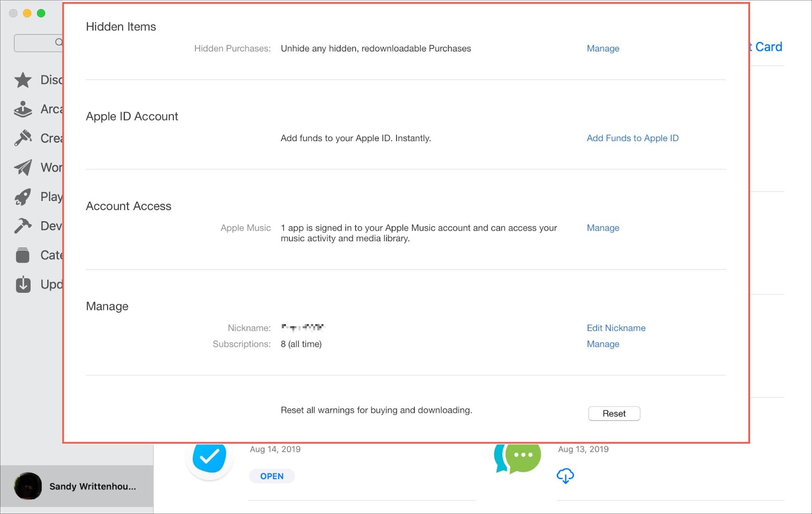812x514 pixels.
Task: Open Work via the paper plane icon
Action: click(x=23, y=167)
